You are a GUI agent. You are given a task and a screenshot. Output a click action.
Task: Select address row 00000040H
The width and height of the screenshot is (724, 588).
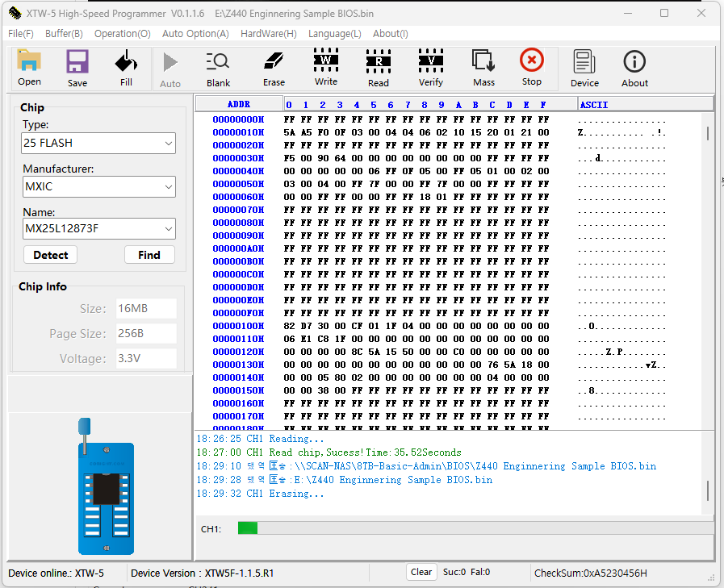tap(238, 171)
